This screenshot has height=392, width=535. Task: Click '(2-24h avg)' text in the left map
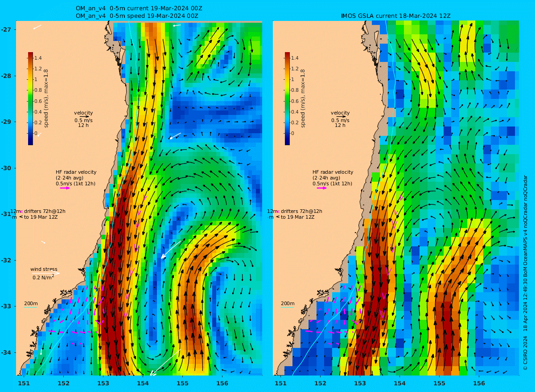[x=69, y=178]
